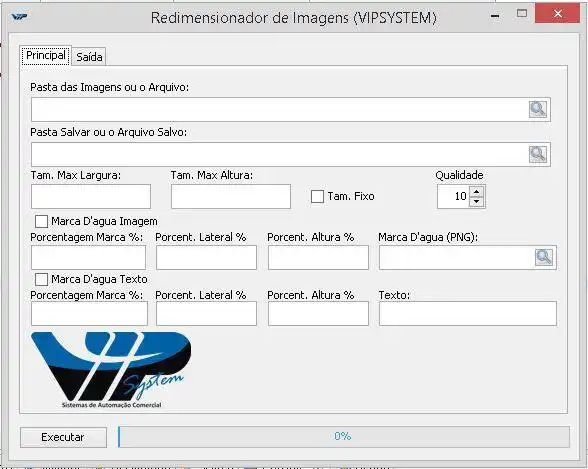
Task: Browse for the images folder using magnifier icon
Action: click(x=538, y=109)
